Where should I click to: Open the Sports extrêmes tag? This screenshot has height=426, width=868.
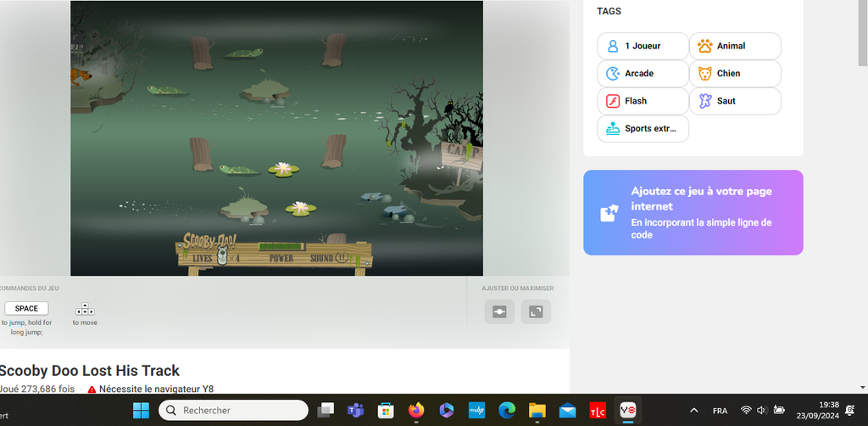pyautogui.click(x=643, y=129)
